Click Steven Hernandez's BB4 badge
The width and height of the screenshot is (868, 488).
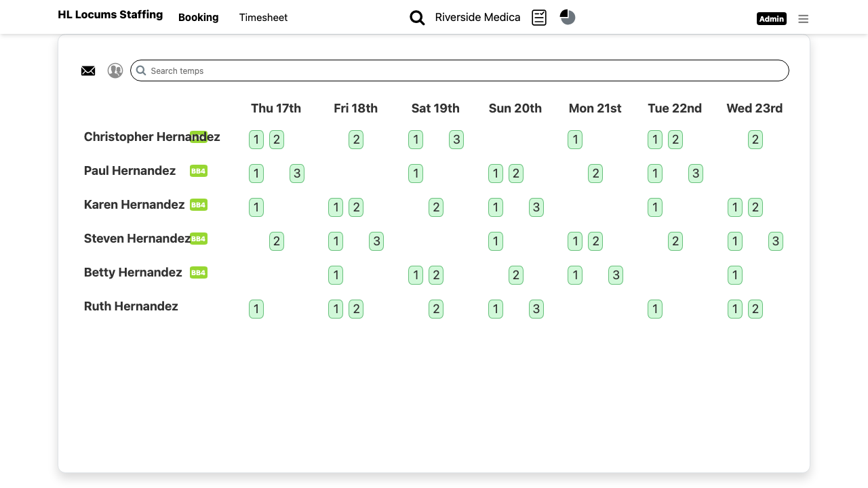(x=199, y=239)
